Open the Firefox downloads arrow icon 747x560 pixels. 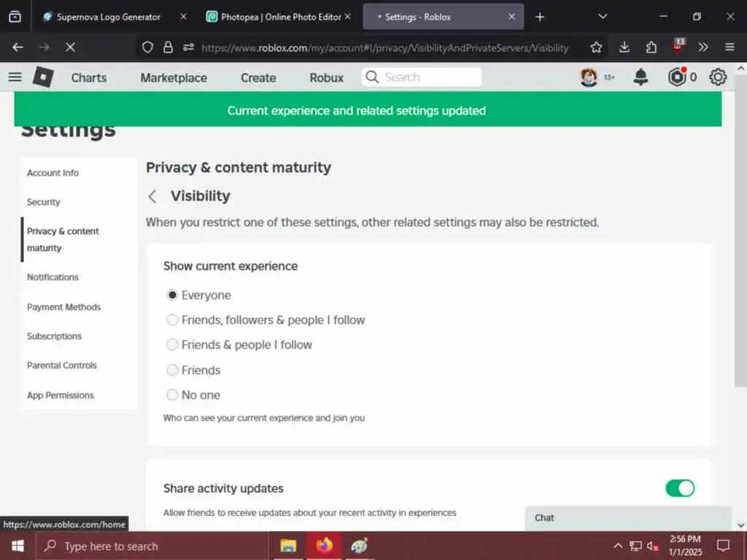point(624,47)
